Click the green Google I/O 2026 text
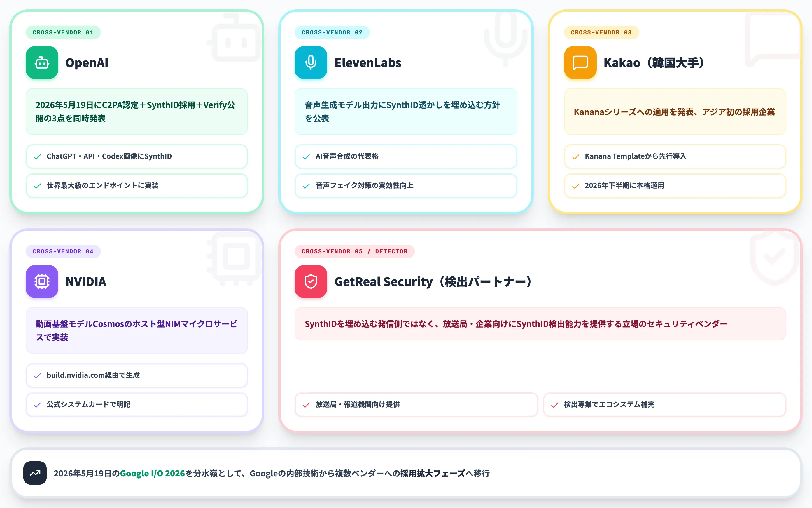 pos(152,473)
